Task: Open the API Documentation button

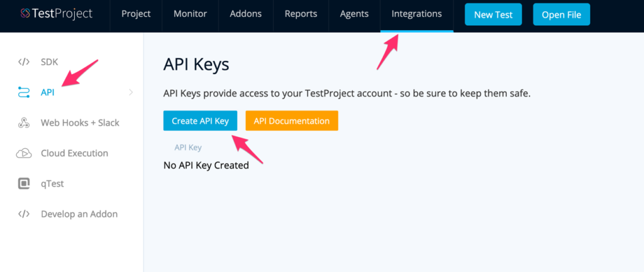Action: click(x=292, y=121)
